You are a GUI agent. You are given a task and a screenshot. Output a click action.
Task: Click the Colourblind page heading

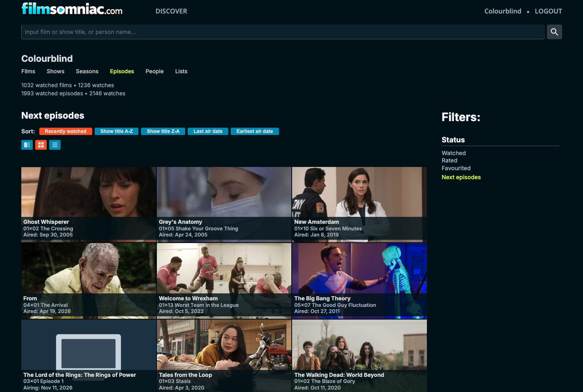(47, 59)
